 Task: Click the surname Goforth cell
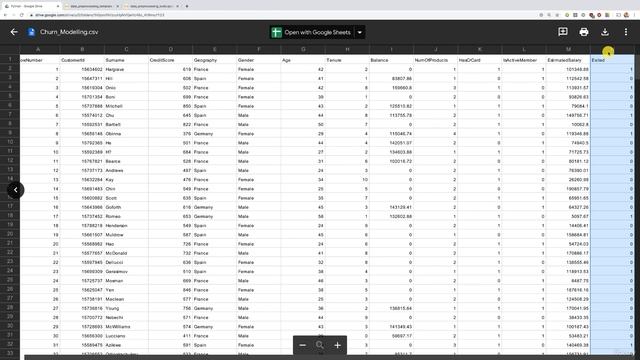pos(126,207)
